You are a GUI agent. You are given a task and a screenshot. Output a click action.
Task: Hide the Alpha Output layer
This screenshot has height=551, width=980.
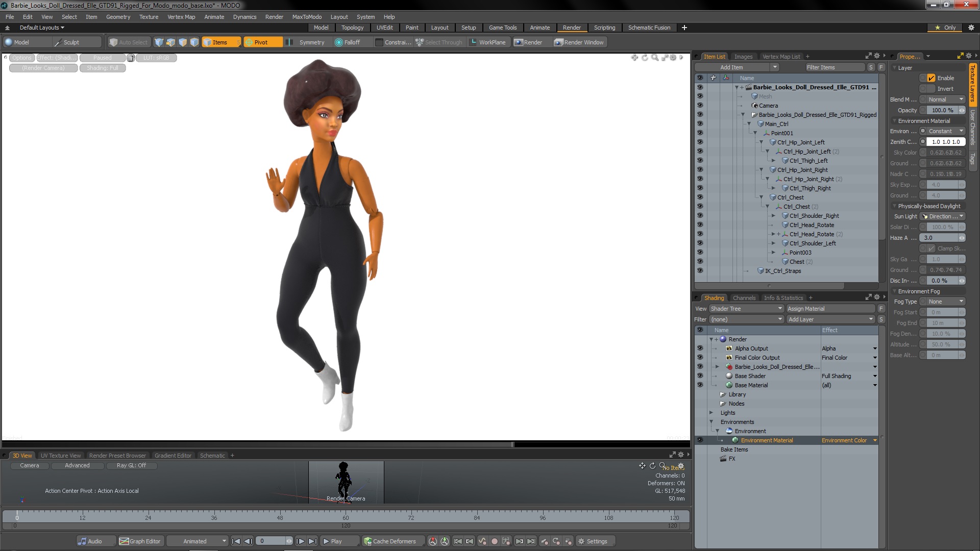(x=700, y=348)
